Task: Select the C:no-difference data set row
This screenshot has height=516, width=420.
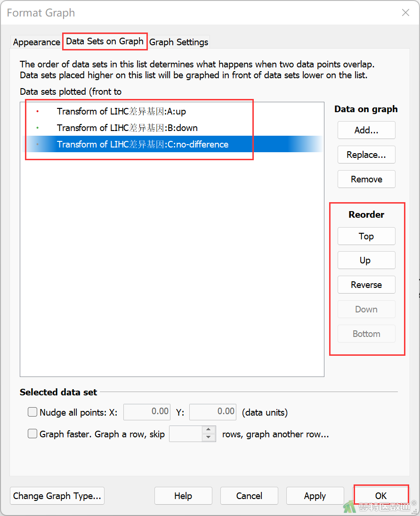Action: 172,144
